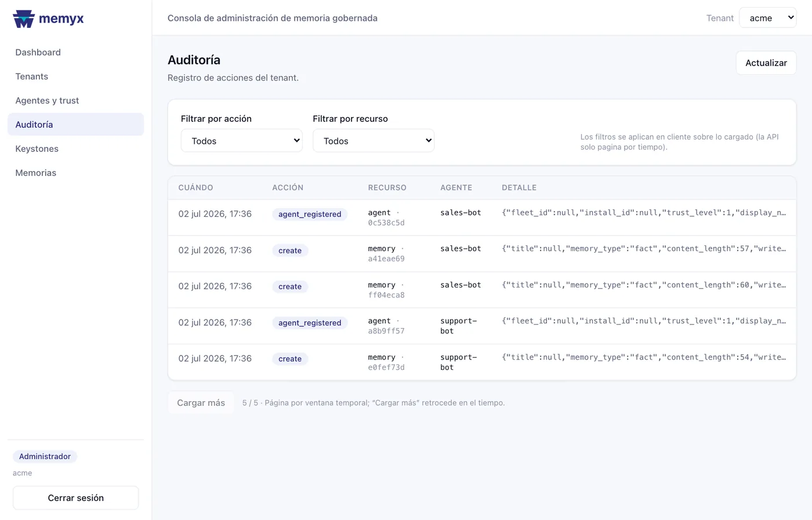Viewport: 812px width, 520px height.
Task: Click the CUÁNDO column header
Action: tap(195, 188)
